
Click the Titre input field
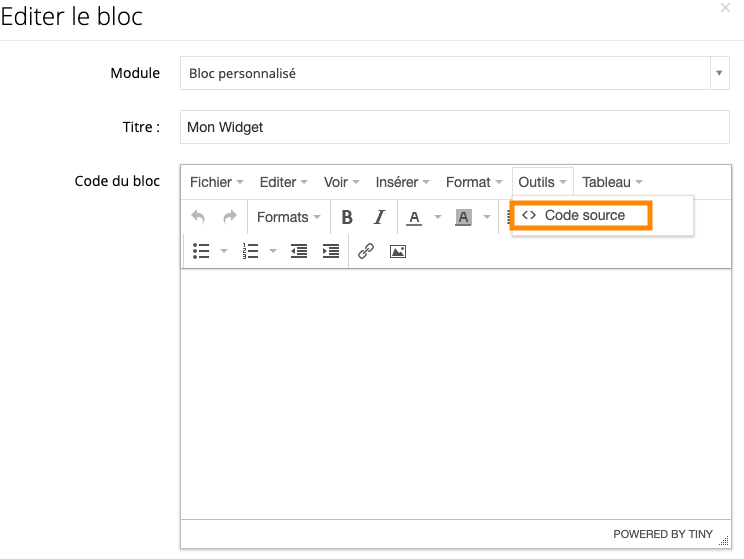pyautogui.click(x=455, y=127)
